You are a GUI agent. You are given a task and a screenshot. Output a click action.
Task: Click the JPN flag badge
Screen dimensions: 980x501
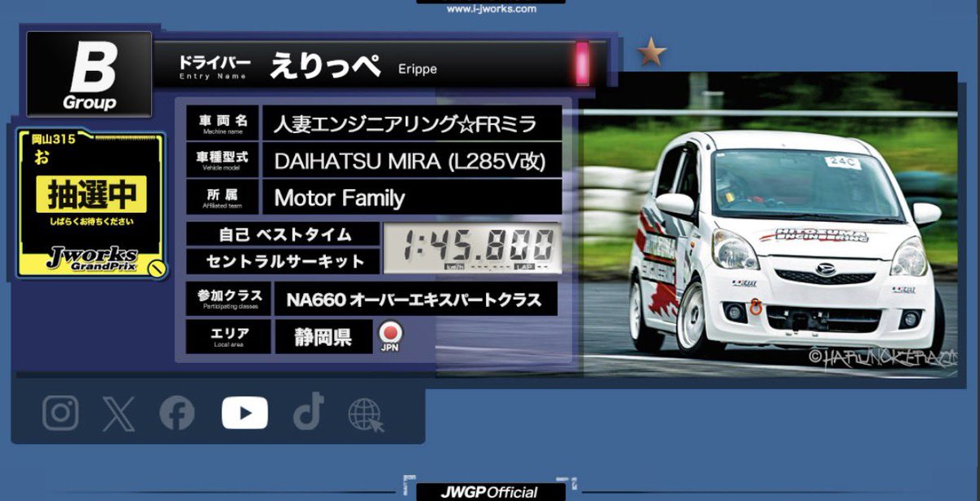click(391, 335)
